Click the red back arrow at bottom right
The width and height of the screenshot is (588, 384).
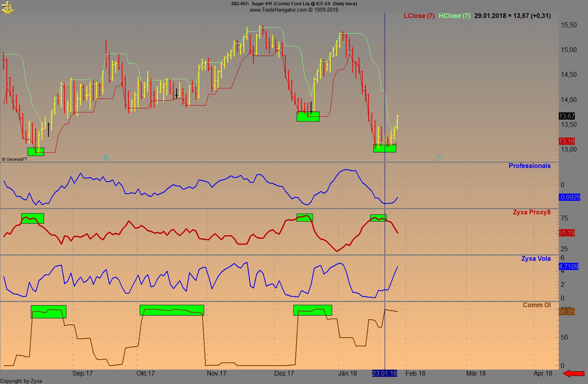pyautogui.click(x=574, y=373)
